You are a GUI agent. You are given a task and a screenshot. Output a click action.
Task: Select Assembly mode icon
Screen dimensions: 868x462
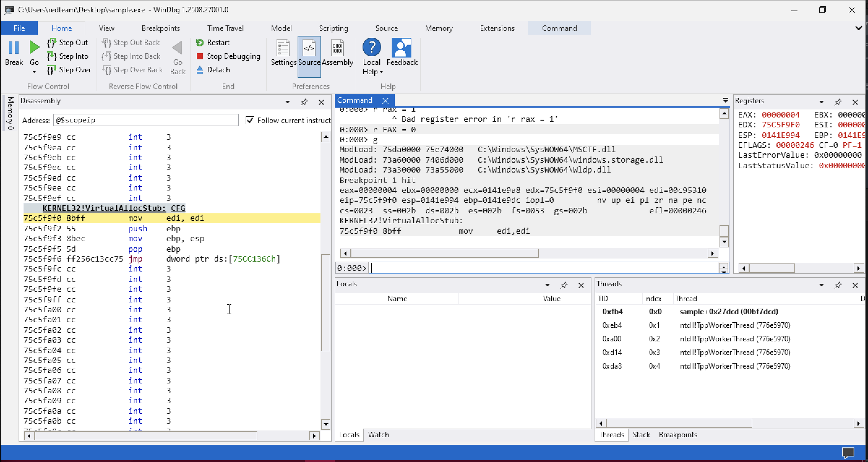337,48
